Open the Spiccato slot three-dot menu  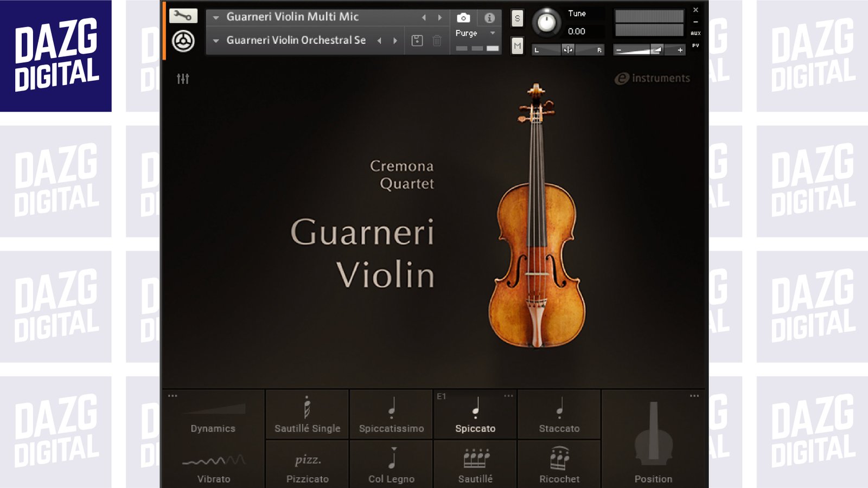pyautogui.click(x=508, y=396)
